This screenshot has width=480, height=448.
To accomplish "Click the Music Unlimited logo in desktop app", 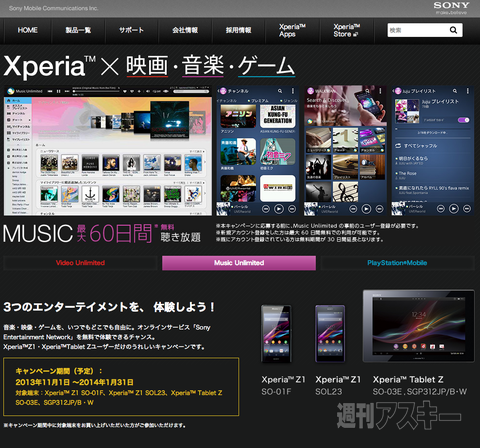I will [x=25, y=91].
